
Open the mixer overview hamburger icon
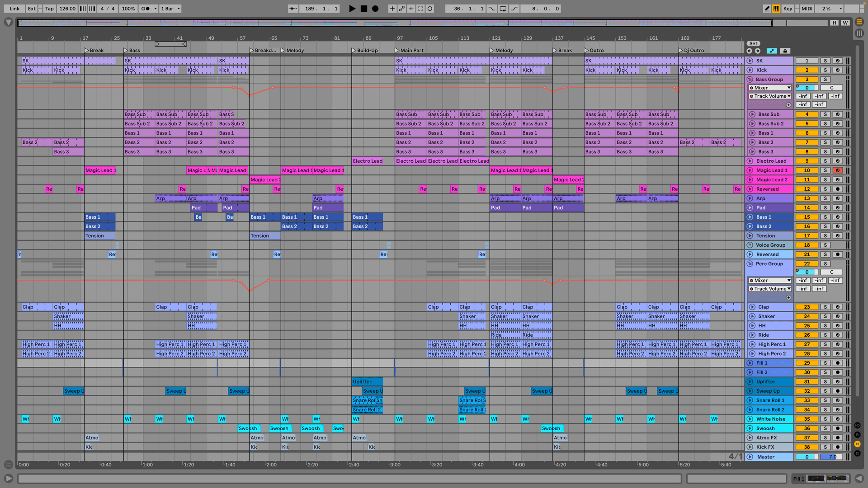coord(859,22)
